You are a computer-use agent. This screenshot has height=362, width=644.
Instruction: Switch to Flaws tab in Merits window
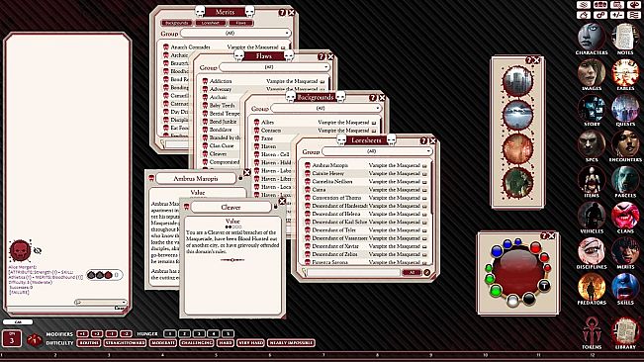tap(241, 23)
